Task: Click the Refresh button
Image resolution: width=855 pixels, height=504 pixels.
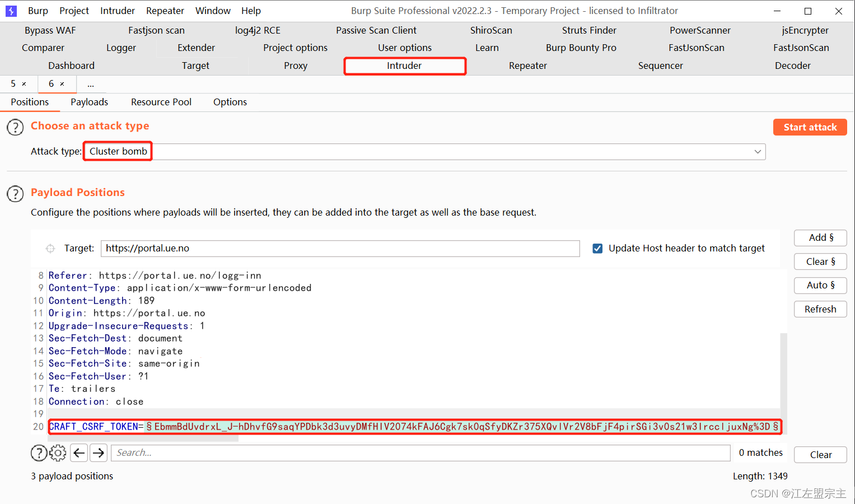Action: point(820,309)
